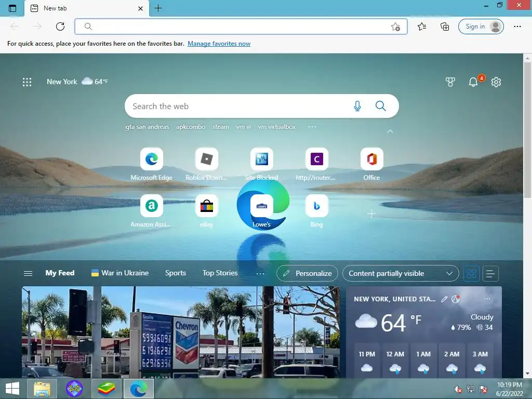
Task: Show more feed categories ellipsis
Action: (x=260, y=273)
